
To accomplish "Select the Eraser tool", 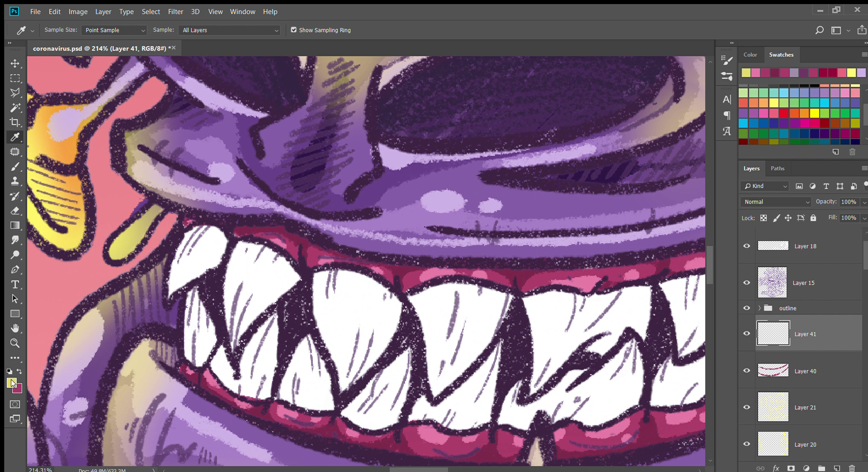I will coord(15,211).
